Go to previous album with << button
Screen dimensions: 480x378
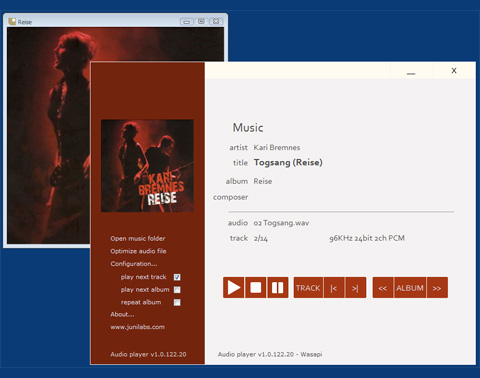(x=383, y=288)
